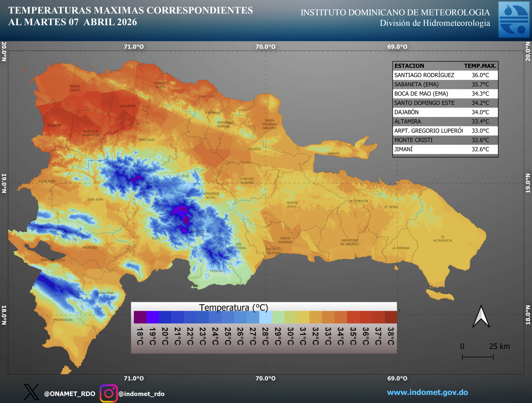Viewport: 532px width, 403px height.
Task: Click the 25 km scale bar
Action: [x=478, y=357]
